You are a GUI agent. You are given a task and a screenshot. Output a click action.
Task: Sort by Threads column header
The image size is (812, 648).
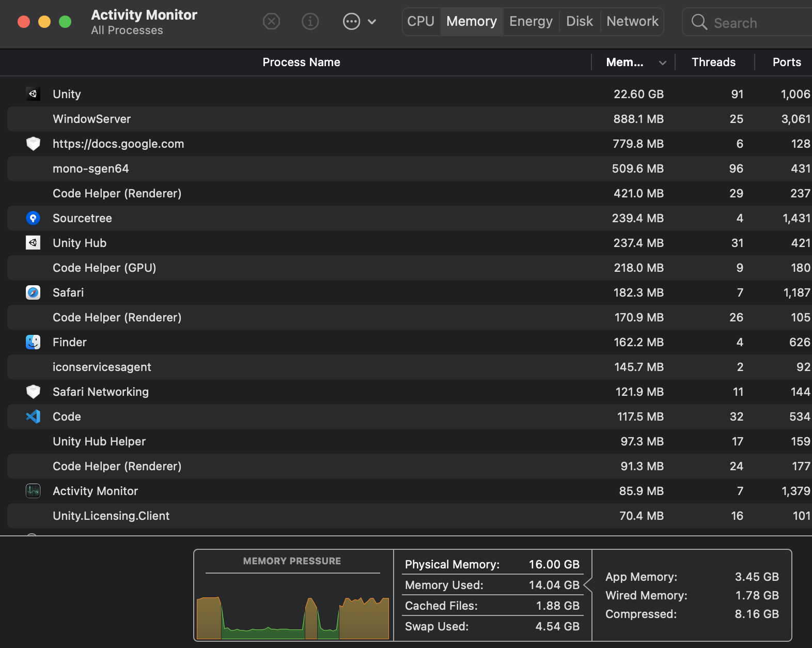(714, 62)
